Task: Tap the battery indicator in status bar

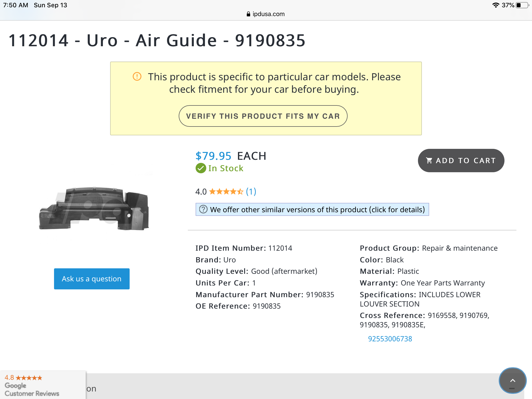Action: [x=522, y=5]
